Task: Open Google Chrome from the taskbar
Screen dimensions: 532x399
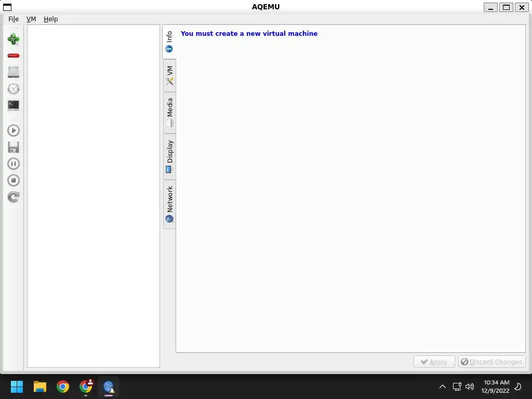Action: (x=63, y=387)
